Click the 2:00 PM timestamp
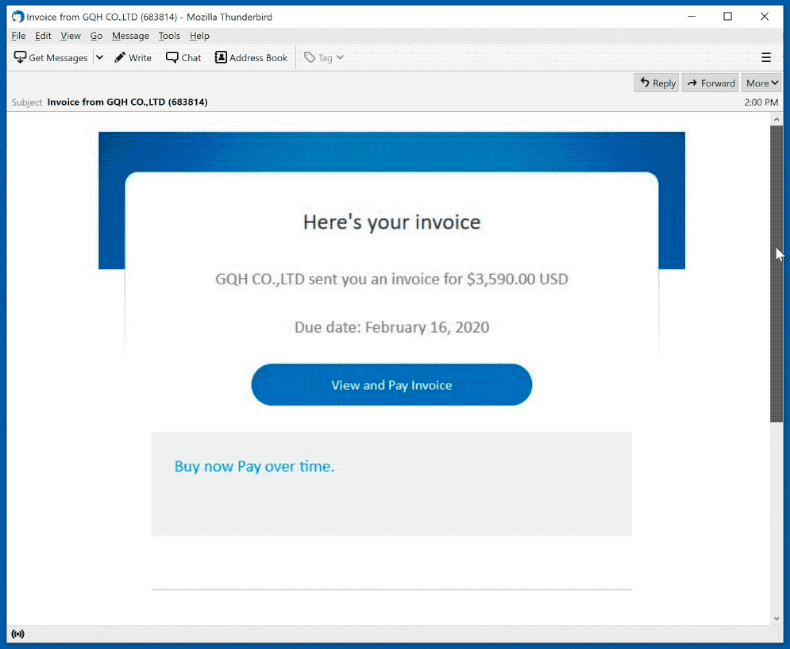Screen dimensions: 790x649 click(x=761, y=102)
